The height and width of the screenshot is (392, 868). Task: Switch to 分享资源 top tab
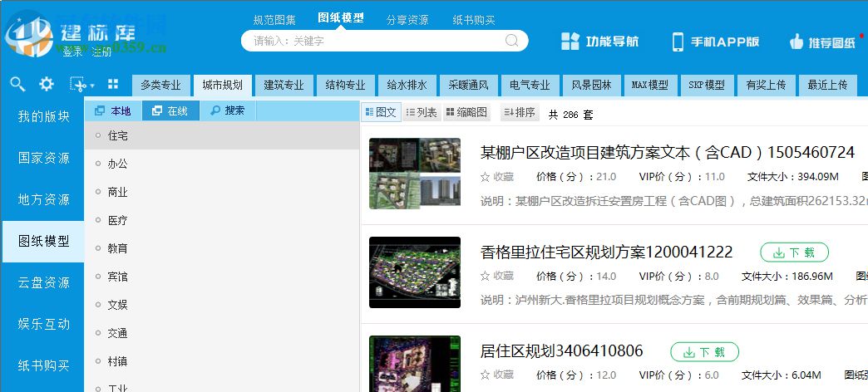pos(407,21)
